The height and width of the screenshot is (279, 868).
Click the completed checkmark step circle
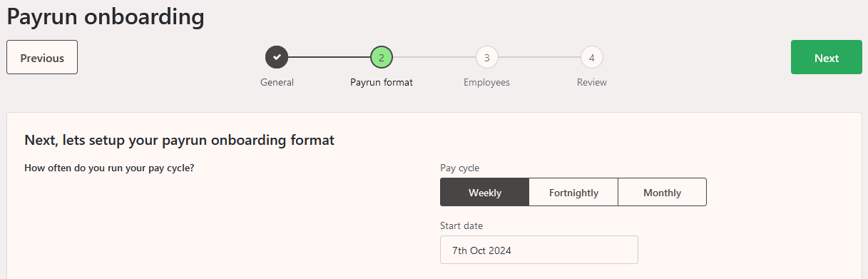(x=277, y=56)
